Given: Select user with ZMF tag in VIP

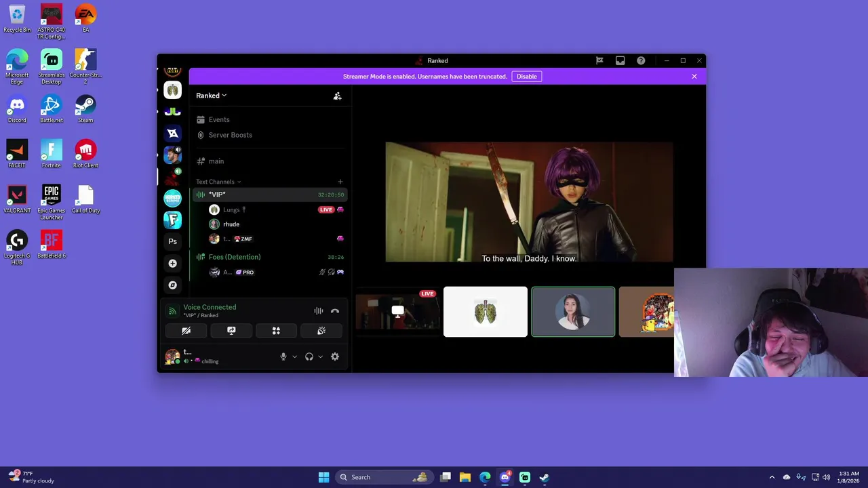Looking at the screenshot, I should [x=277, y=239].
